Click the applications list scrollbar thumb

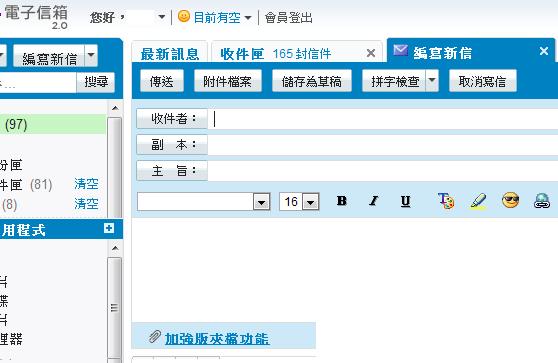(115, 308)
